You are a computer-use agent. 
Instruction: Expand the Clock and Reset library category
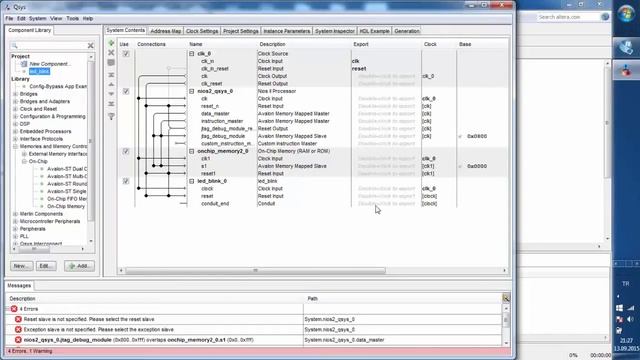pos(16,109)
